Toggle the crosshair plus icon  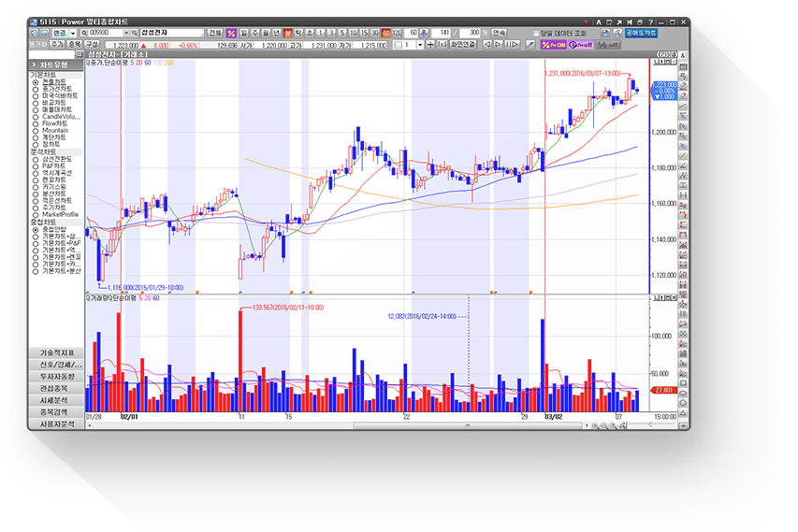(x=430, y=45)
